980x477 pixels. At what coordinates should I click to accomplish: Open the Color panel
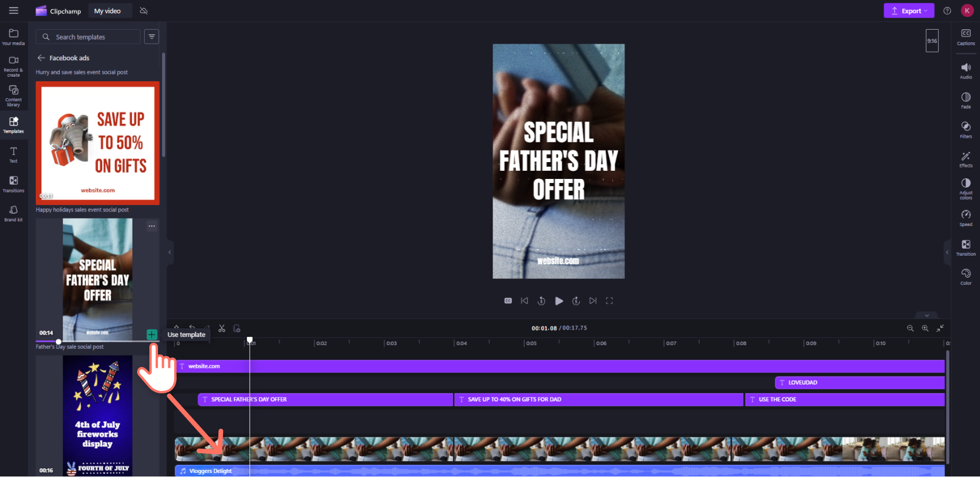(965, 277)
